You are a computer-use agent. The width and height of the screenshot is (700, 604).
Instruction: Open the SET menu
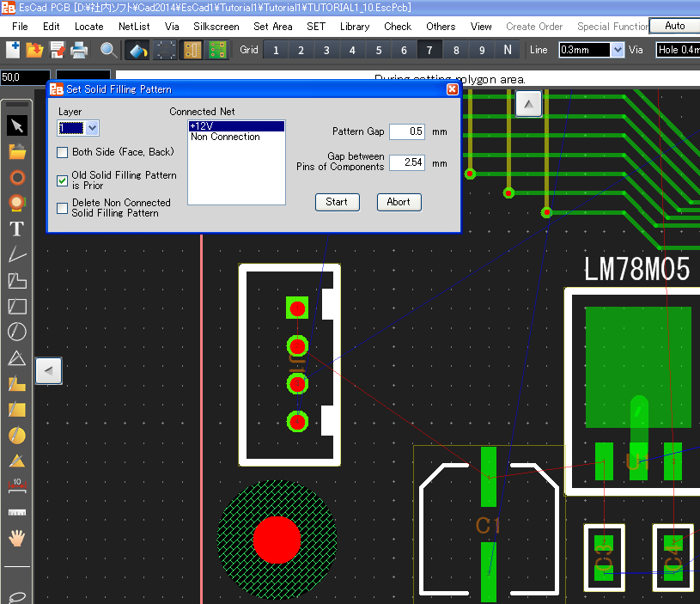(316, 27)
